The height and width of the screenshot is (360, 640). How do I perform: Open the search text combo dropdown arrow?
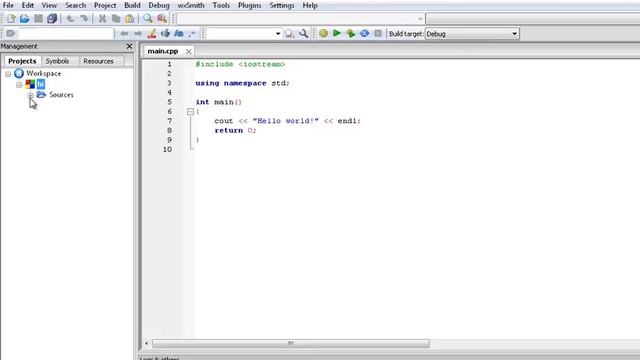[x=278, y=34]
